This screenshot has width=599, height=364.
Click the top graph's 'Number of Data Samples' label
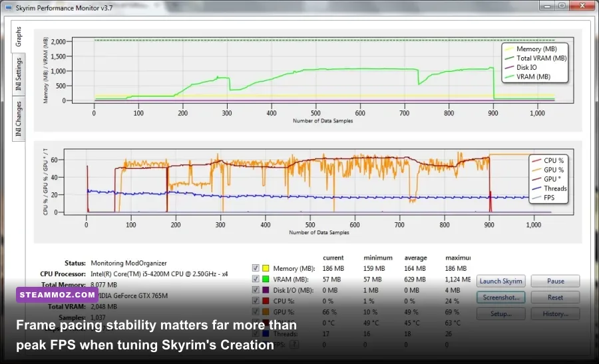[323, 120]
